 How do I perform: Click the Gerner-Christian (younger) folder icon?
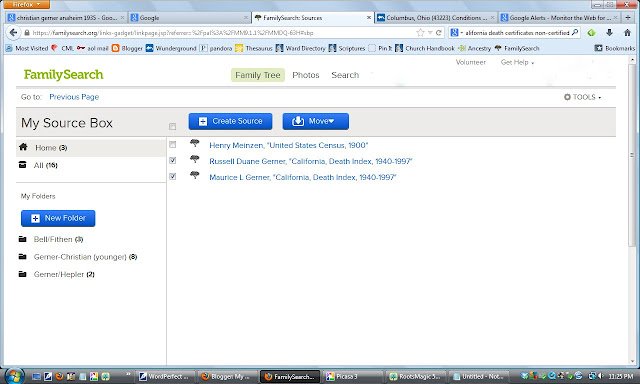[22, 256]
